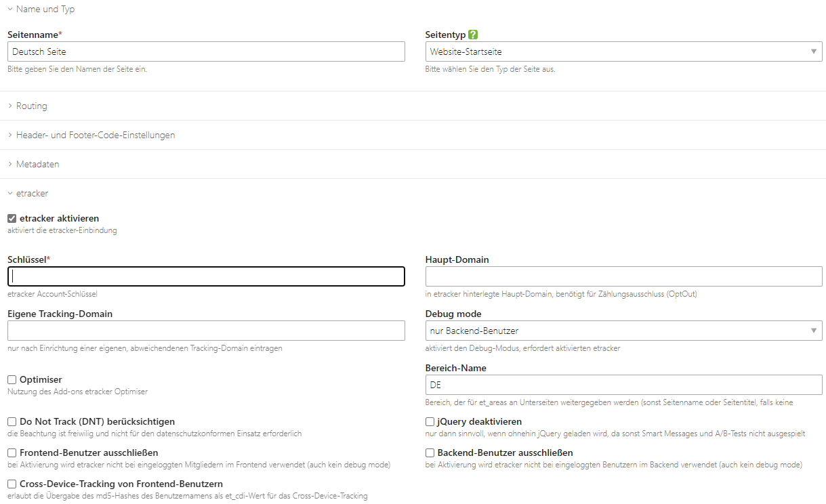Viewport: 826px width, 504px height.
Task: Collapse the Name und Typ section
Action: click(x=45, y=9)
